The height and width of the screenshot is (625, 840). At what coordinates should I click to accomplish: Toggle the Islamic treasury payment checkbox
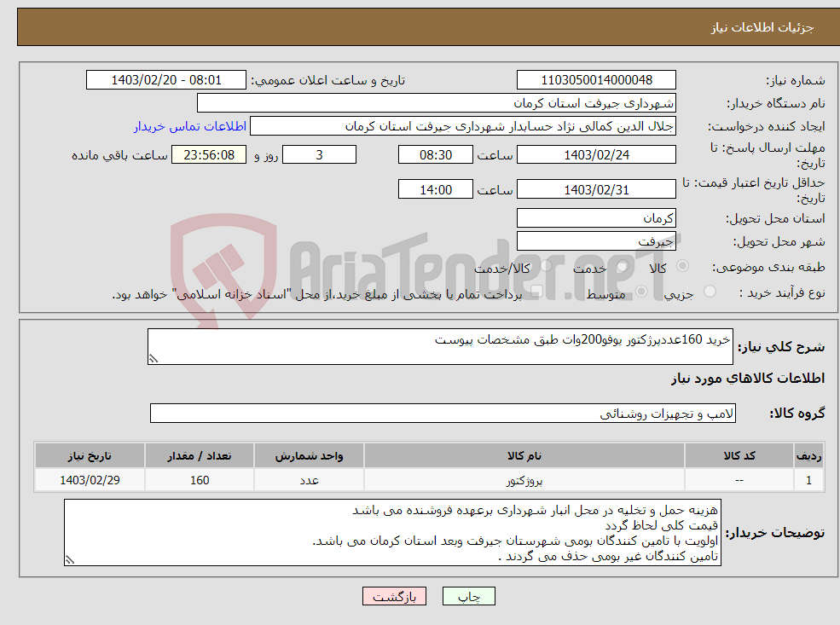(536, 292)
